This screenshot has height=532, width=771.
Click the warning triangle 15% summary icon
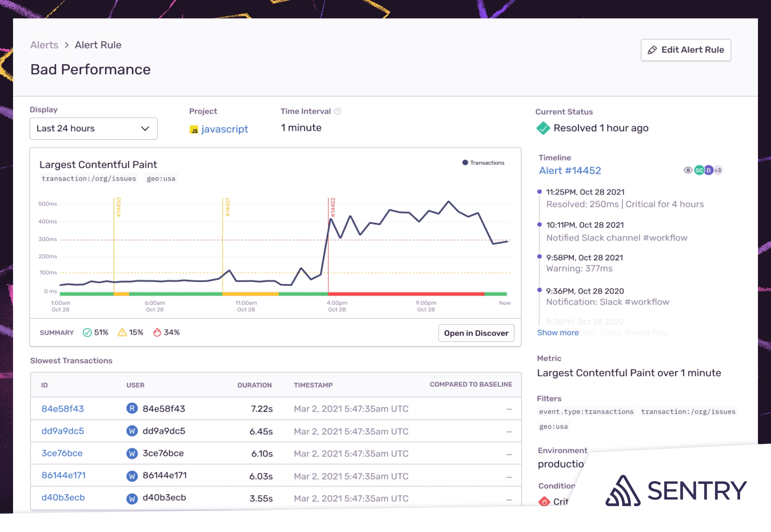(x=122, y=333)
